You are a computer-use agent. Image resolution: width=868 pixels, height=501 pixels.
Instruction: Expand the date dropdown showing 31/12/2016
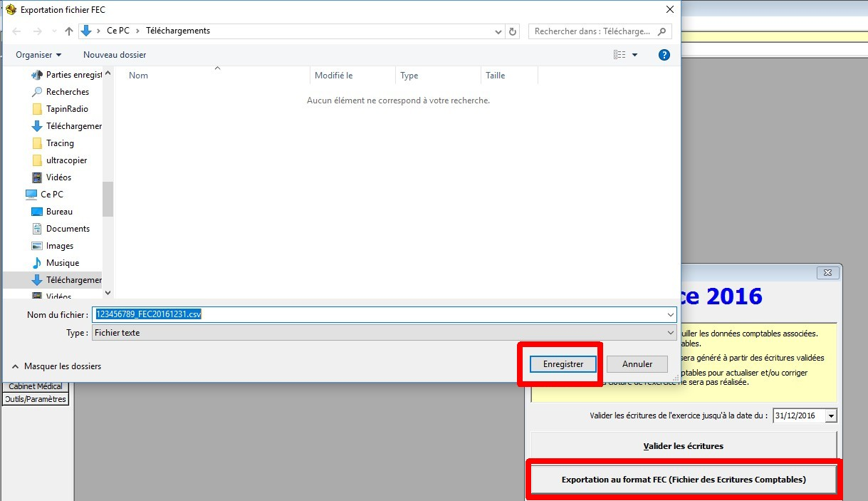pyautogui.click(x=831, y=416)
